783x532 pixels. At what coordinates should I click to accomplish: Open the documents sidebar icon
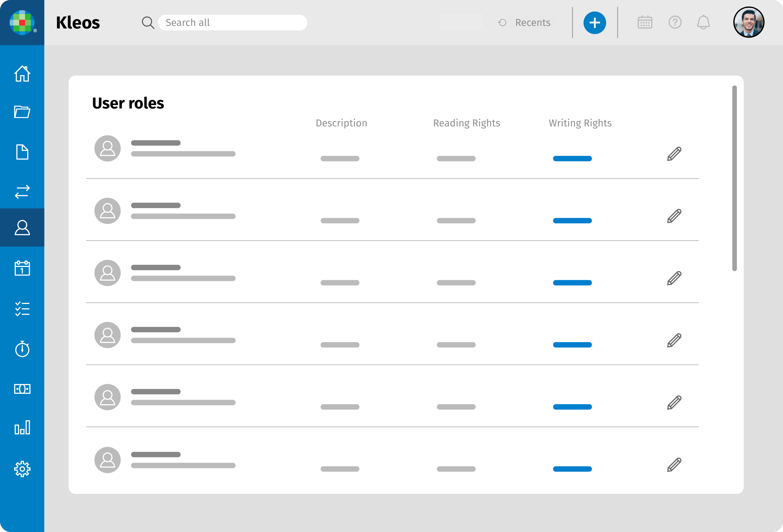tap(22, 152)
